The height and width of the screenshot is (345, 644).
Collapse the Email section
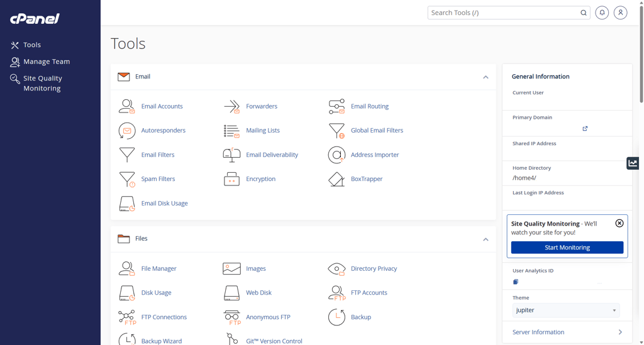click(x=486, y=77)
